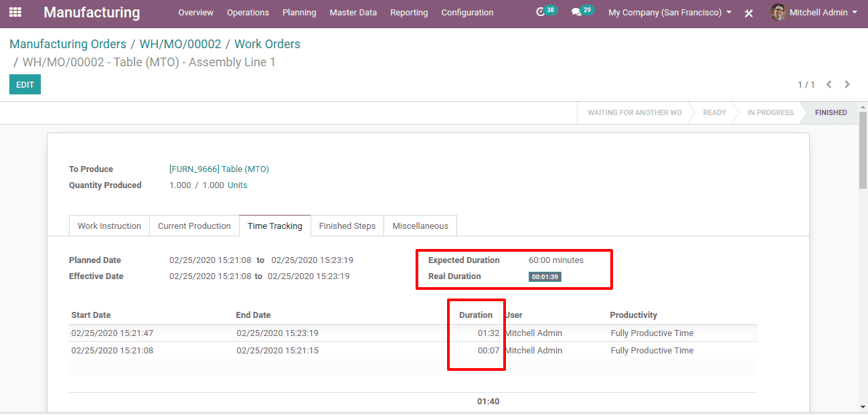
Task: Go to previous record arrow
Action: pyautogui.click(x=829, y=84)
